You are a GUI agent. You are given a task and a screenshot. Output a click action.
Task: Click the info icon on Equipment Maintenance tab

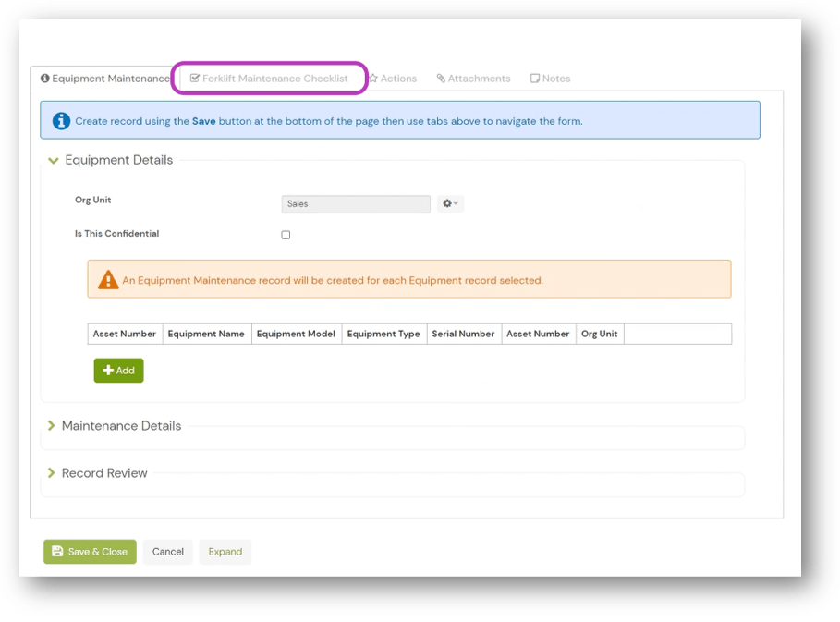coord(45,79)
